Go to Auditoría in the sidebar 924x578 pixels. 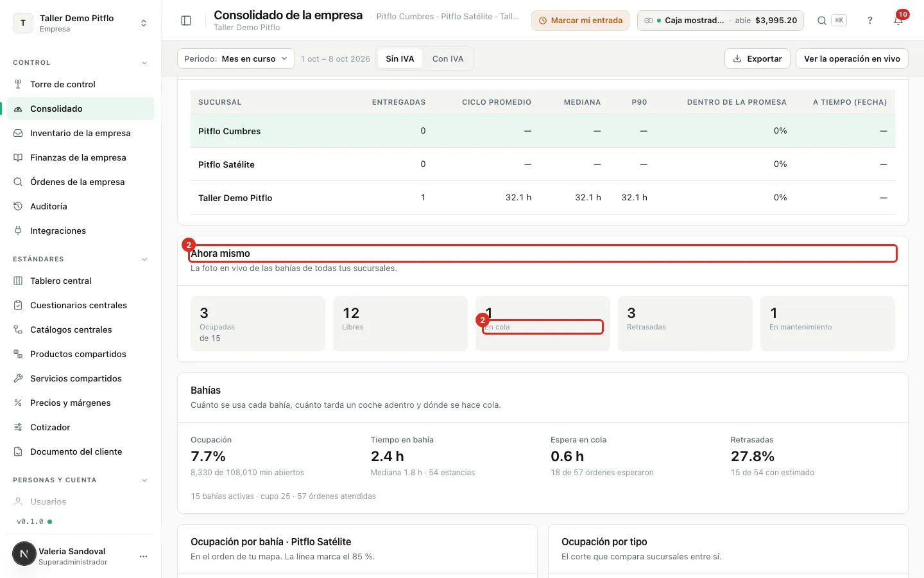point(81,206)
